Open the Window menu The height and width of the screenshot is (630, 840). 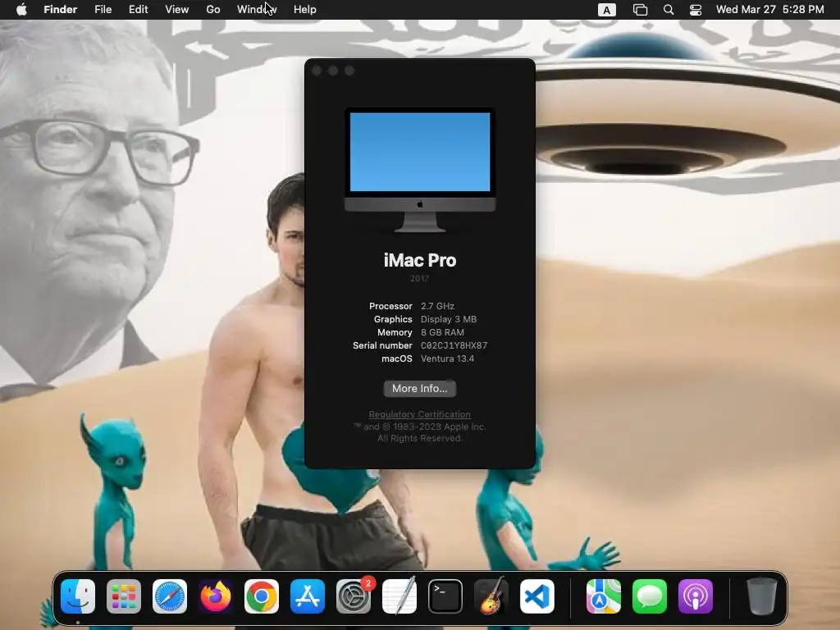tap(257, 10)
